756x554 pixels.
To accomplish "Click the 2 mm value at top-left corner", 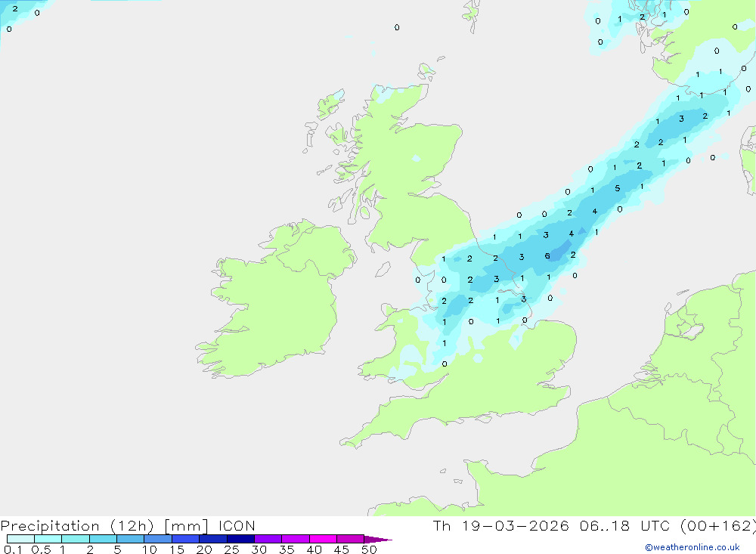I will tap(15, 8).
